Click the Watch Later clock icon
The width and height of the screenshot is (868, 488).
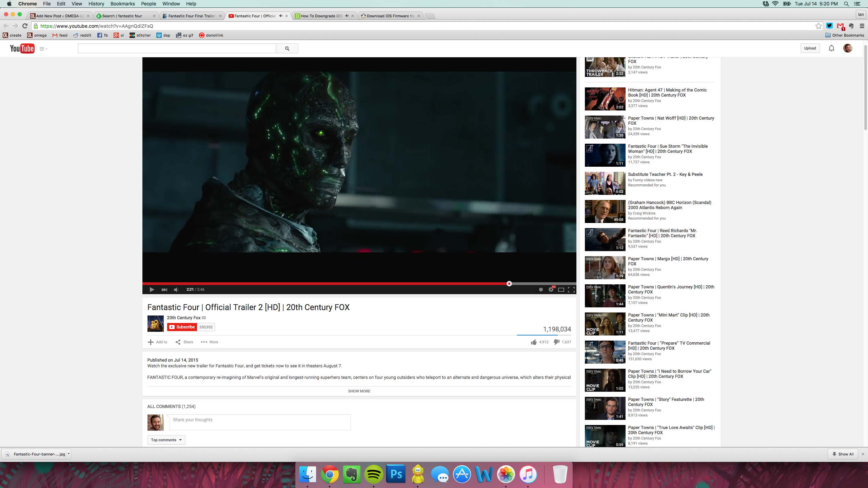541,289
